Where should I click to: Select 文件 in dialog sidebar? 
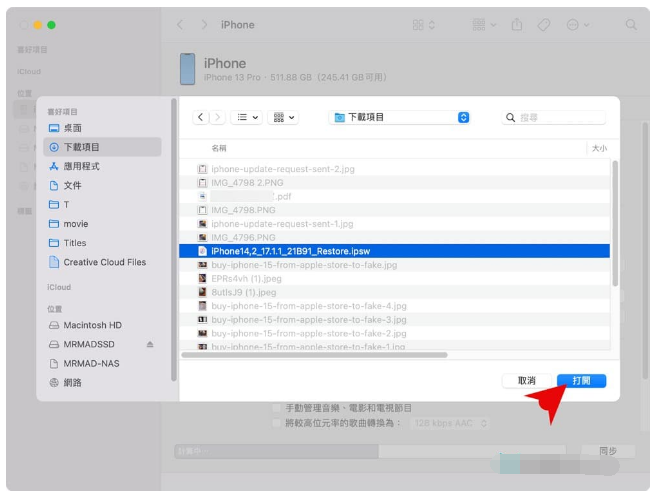point(102,186)
